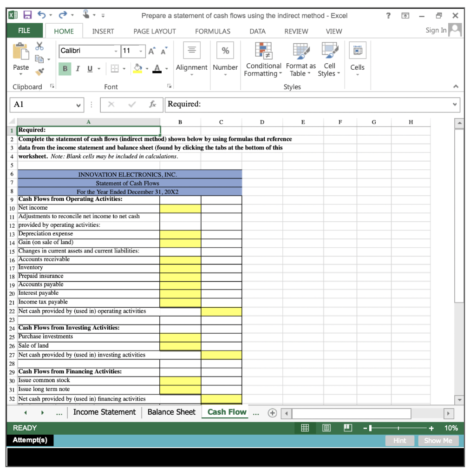Toggle Bold formatting
The image size is (470, 476).
(65, 69)
